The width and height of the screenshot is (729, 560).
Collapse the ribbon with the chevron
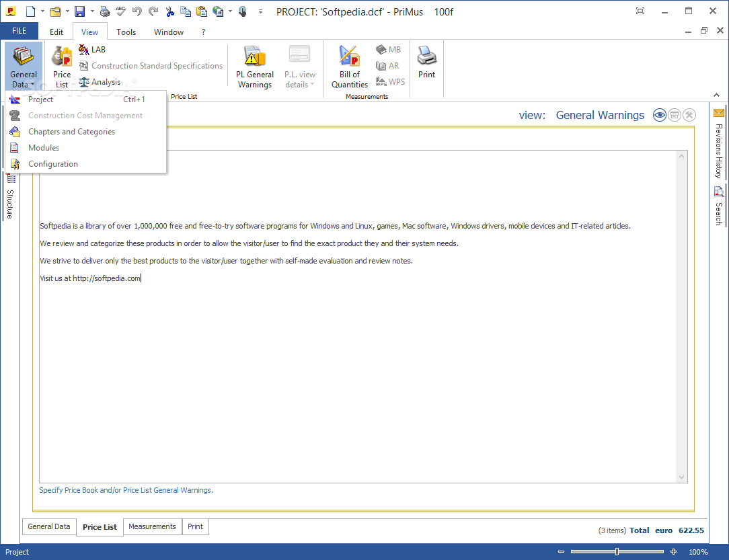(716, 95)
